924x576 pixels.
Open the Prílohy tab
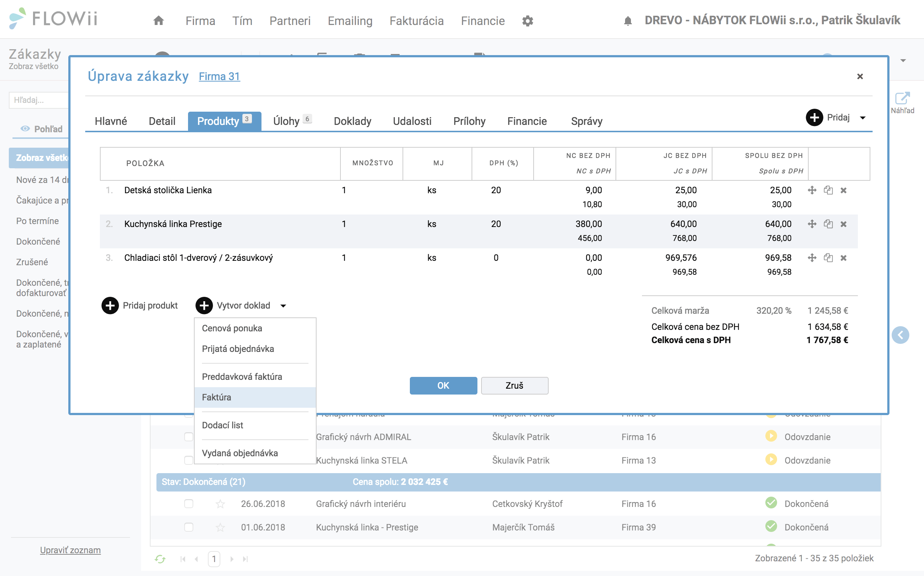(469, 121)
